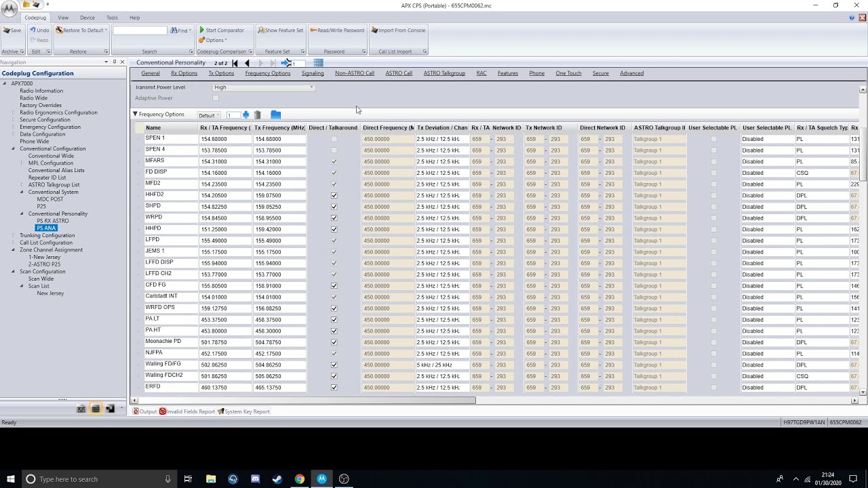Toggle Direct/Talkaround for CFD FG
The width and height of the screenshot is (868, 488).
(x=334, y=286)
